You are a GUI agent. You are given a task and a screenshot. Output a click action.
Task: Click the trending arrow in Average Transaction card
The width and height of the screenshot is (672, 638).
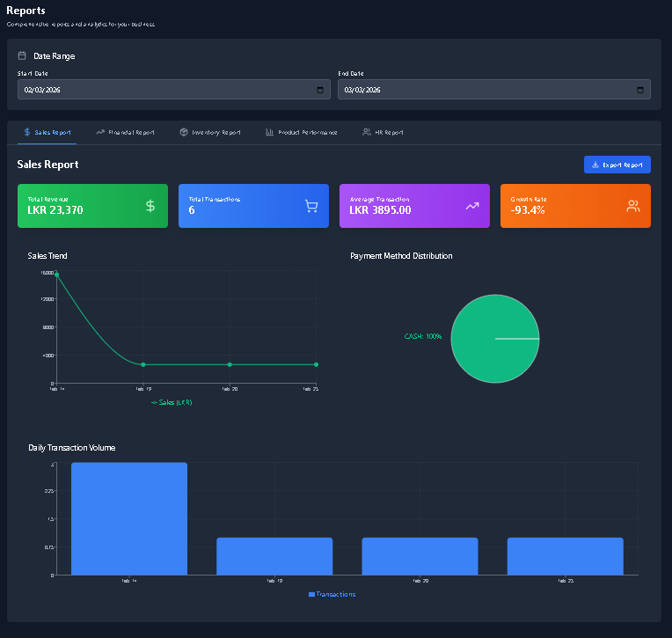tap(472, 206)
